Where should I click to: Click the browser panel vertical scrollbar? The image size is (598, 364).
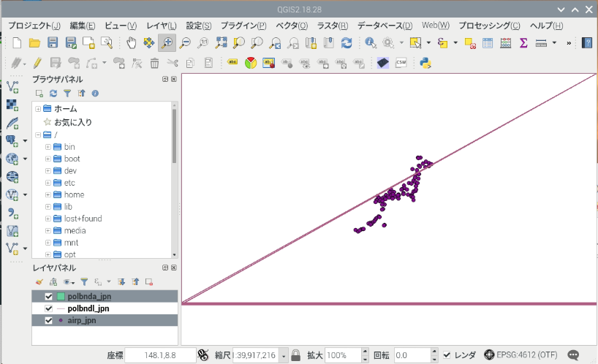174,136
